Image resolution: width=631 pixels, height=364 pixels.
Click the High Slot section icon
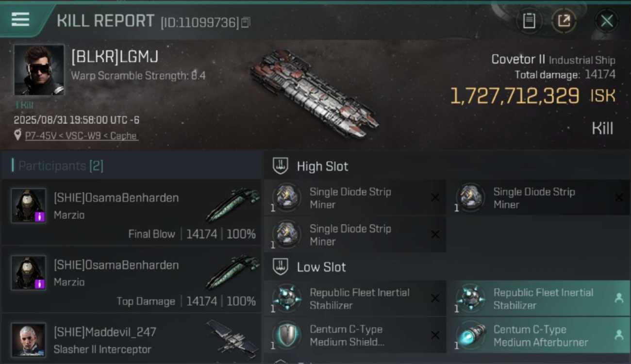coord(281,166)
